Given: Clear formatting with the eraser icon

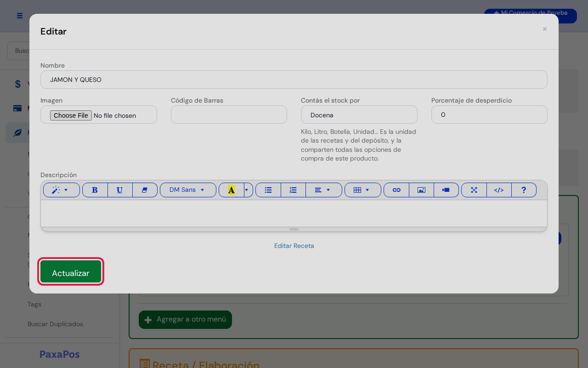Looking at the screenshot, I should 145,190.
